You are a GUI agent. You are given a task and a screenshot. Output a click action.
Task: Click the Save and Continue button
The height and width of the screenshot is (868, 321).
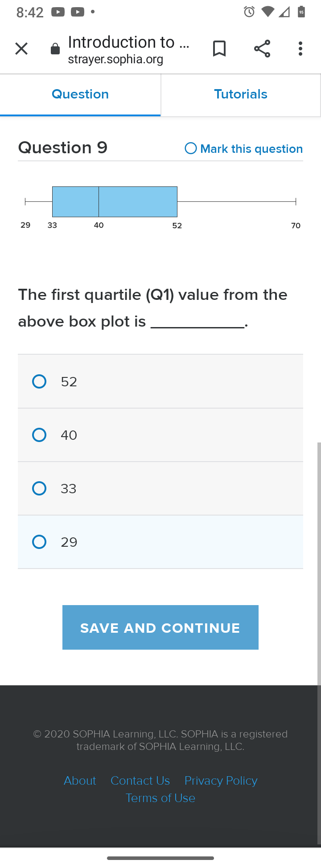tap(160, 627)
